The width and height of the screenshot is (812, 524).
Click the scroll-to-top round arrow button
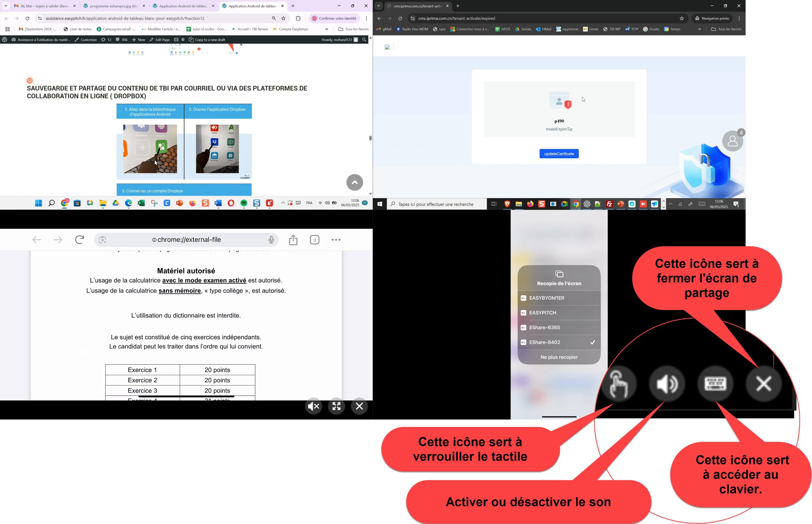(x=355, y=182)
